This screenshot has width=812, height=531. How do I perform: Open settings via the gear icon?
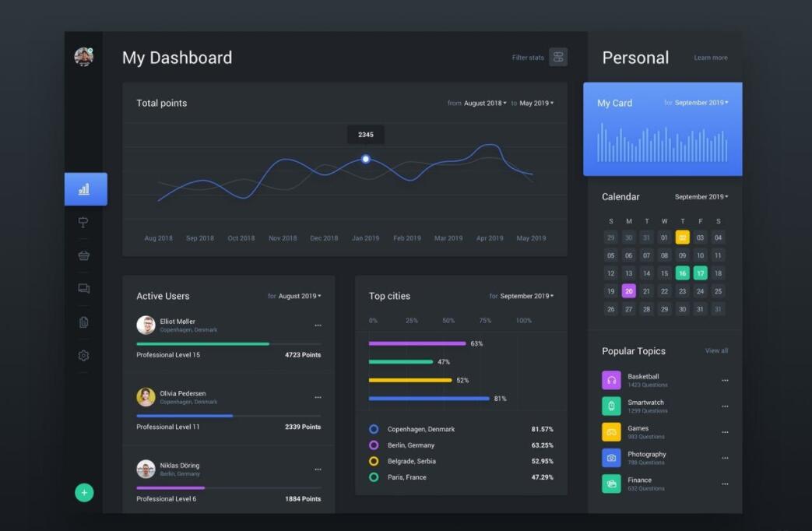(83, 356)
